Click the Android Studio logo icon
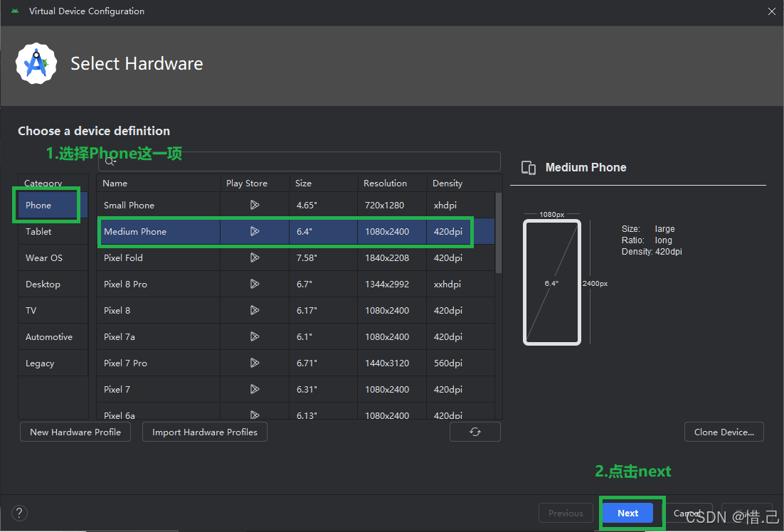Screen dimensions: 784x532 point(36,63)
